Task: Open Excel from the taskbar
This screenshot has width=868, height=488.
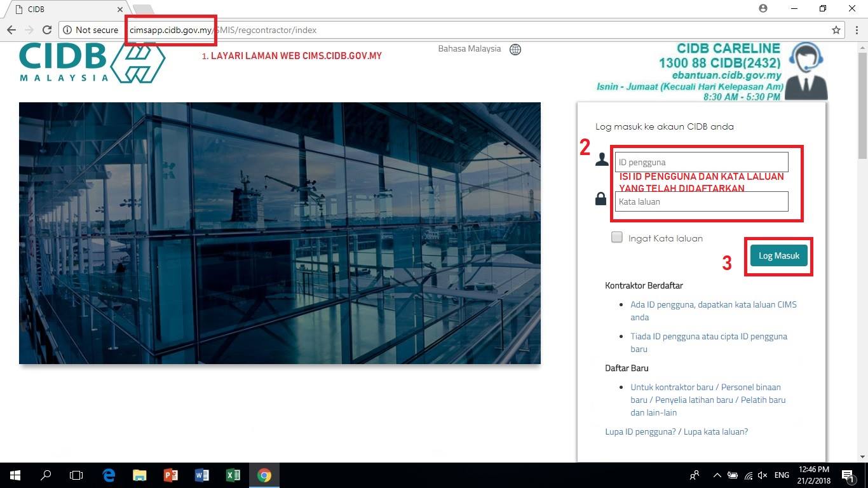Action: [233, 475]
